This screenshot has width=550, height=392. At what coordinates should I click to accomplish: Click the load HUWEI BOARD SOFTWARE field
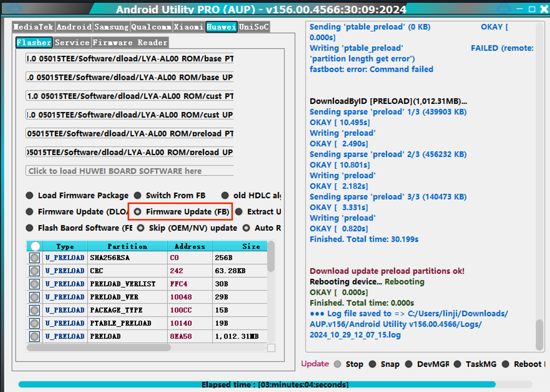(x=130, y=171)
